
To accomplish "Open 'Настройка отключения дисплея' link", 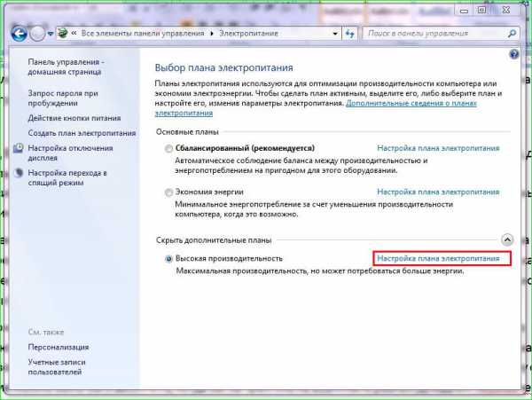I will click(x=70, y=153).
